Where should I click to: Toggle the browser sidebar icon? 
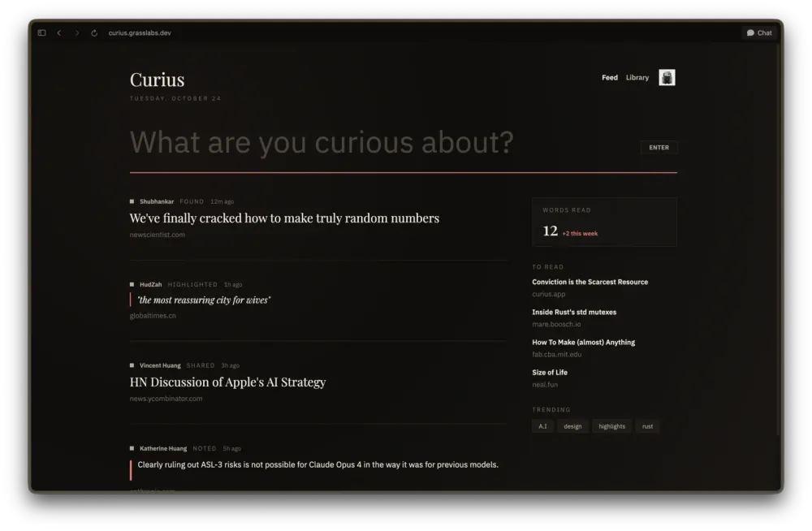tap(41, 32)
